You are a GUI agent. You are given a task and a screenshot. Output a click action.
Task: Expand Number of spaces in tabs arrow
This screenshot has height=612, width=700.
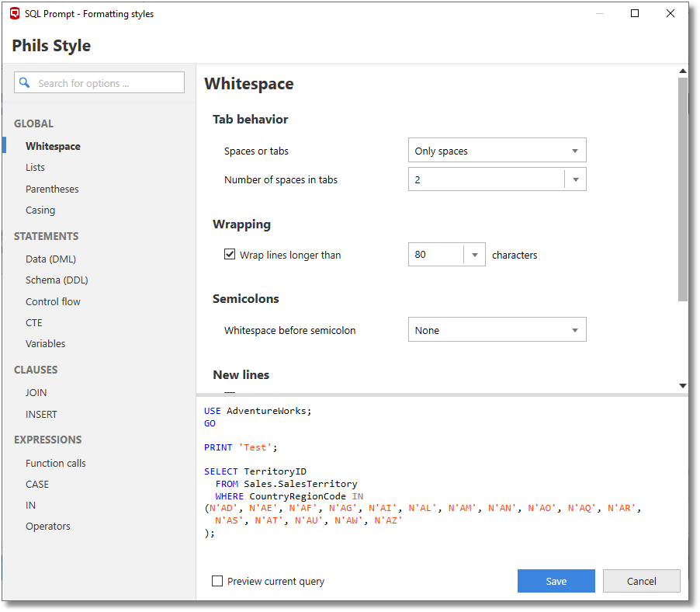(x=576, y=179)
